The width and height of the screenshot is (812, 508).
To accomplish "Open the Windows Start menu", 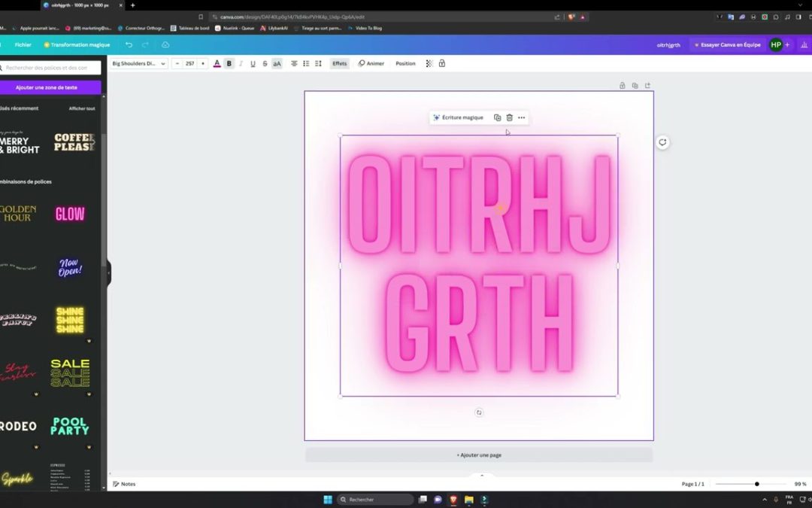I will tap(328, 500).
